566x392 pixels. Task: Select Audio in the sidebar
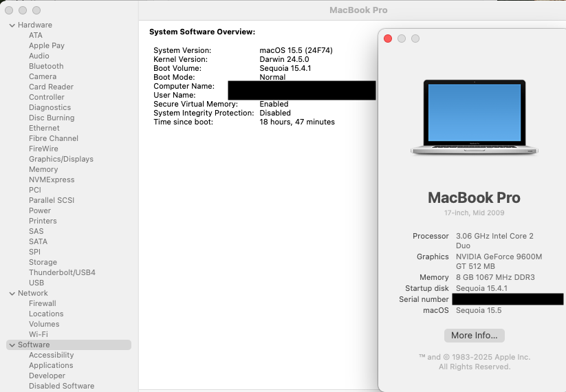(x=39, y=56)
